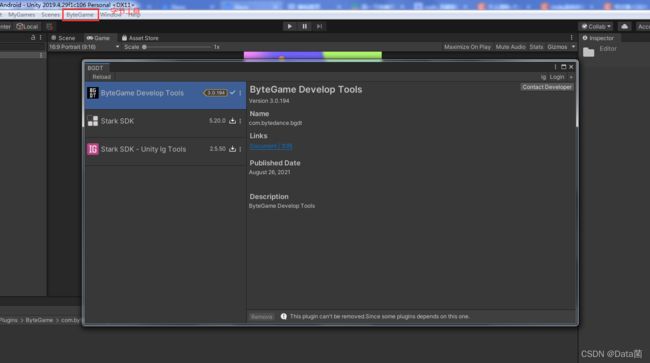
Task: Click the pink IG Tools logo icon
Action: [x=93, y=149]
